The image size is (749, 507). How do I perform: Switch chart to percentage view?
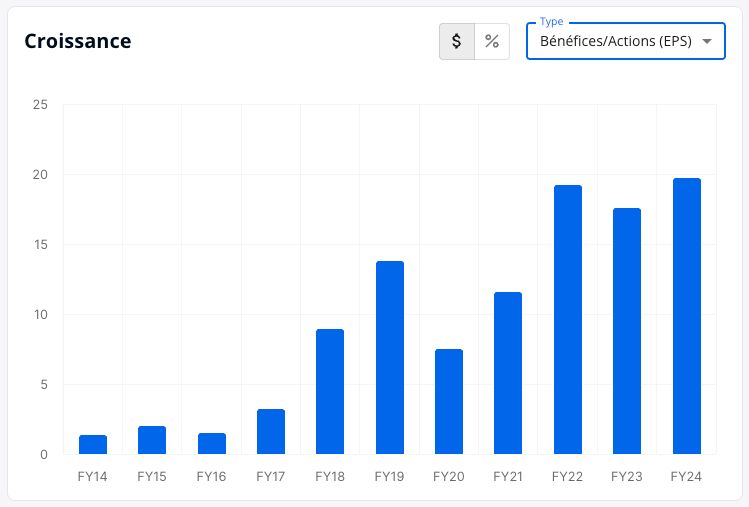tap(492, 42)
